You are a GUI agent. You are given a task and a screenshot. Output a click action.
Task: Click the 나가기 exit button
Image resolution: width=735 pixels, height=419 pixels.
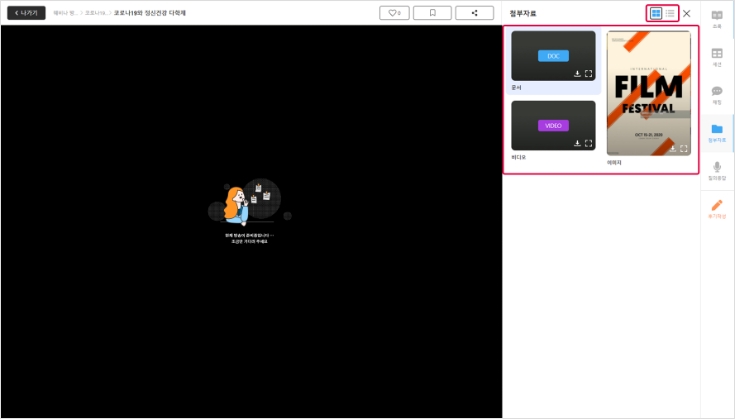[x=26, y=13]
